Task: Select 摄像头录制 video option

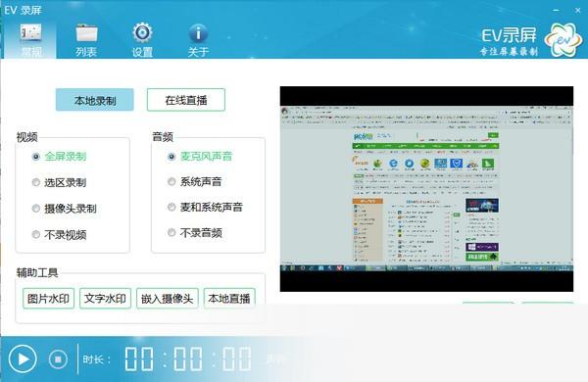Action: [65, 209]
